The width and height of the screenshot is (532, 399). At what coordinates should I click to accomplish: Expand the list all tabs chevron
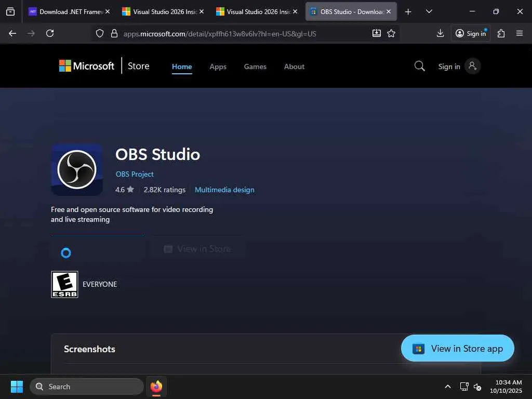pyautogui.click(x=429, y=11)
